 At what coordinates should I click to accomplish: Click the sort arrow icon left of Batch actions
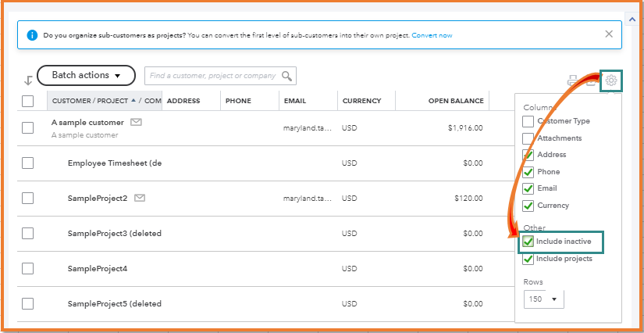[x=28, y=80]
